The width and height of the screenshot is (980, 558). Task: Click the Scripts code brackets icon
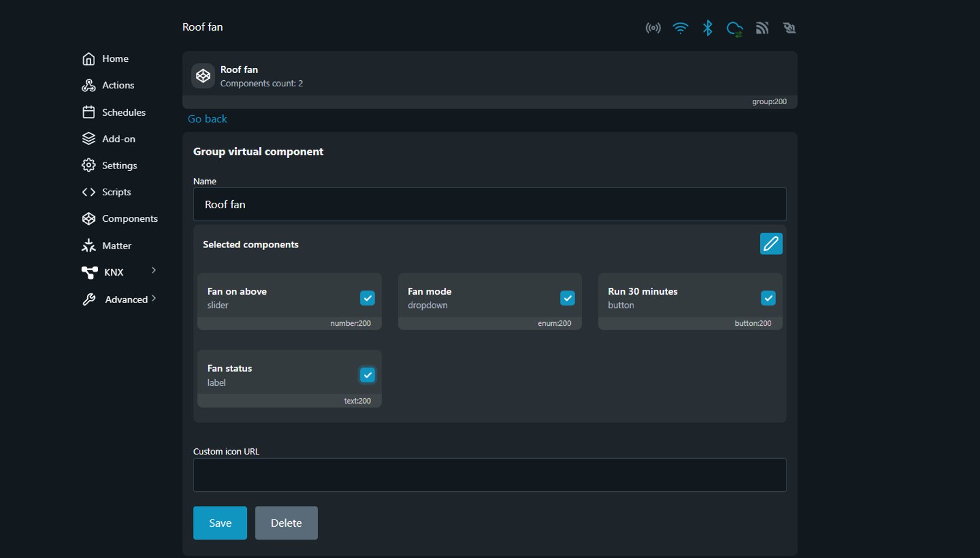(x=89, y=192)
